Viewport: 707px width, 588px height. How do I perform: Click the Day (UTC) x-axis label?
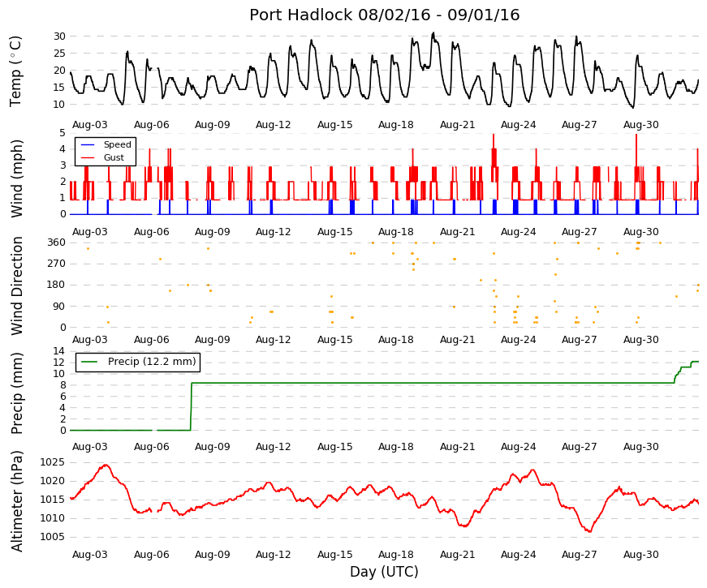click(x=384, y=572)
